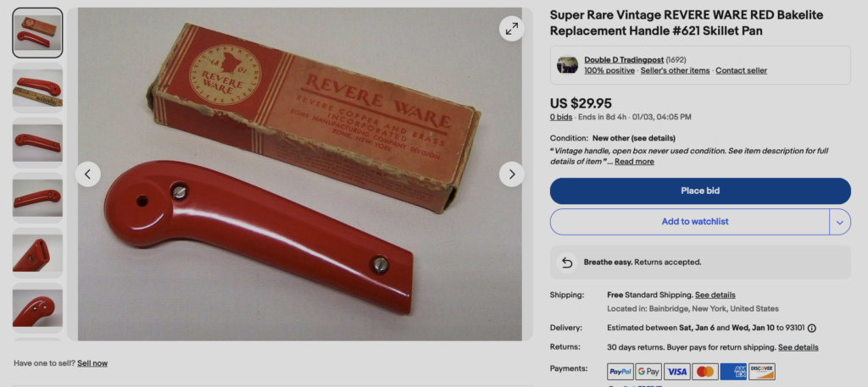View the seller's other items
Image resolution: width=868 pixels, height=387 pixels.
coord(675,70)
